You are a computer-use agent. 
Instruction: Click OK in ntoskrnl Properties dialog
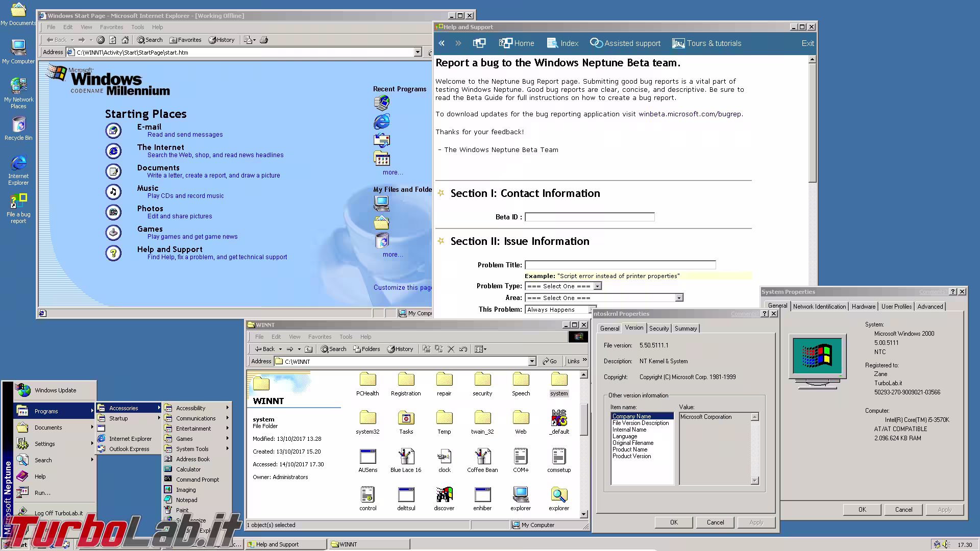[x=674, y=522]
